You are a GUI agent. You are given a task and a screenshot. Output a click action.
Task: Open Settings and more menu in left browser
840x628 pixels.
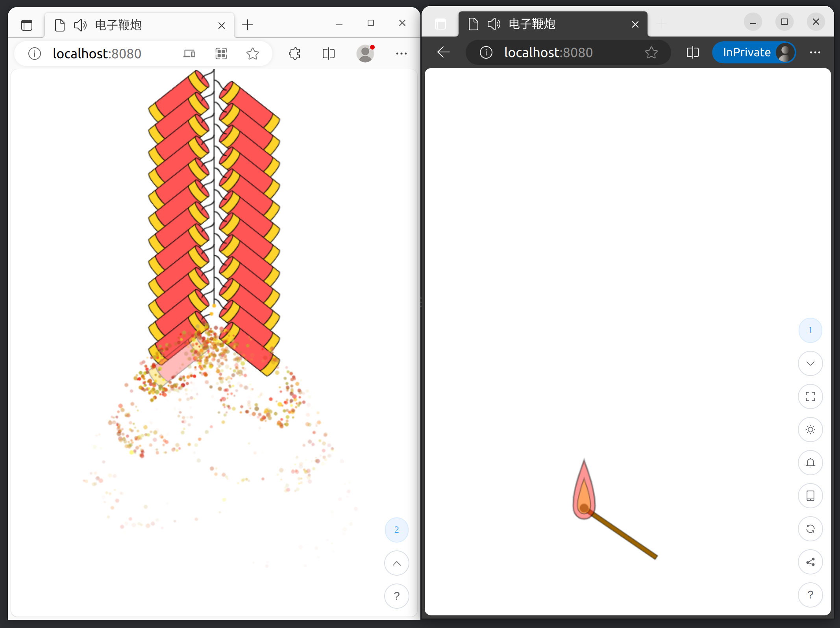pos(401,54)
